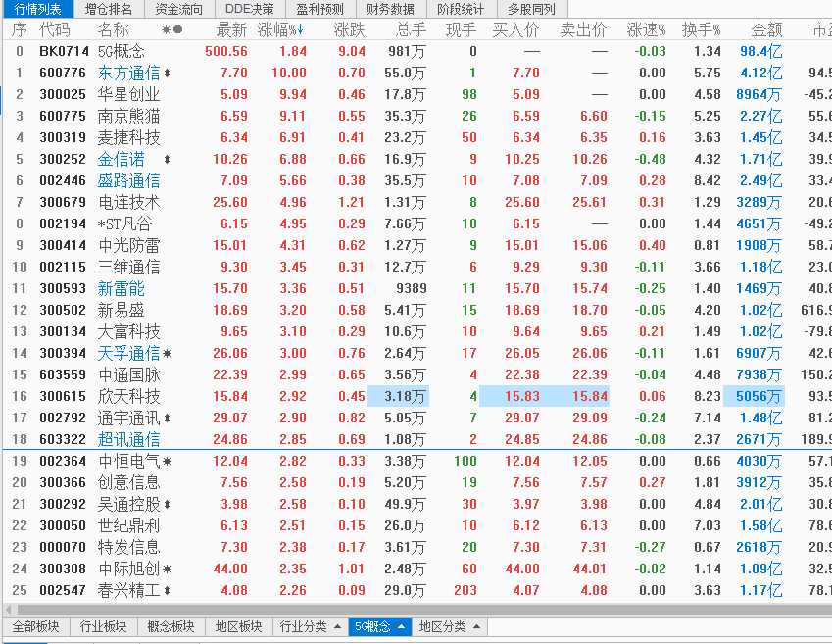The height and width of the screenshot is (644, 832).
Task: Open the 金信诺 stock name link
Action: pyautogui.click(x=121, y=159)
